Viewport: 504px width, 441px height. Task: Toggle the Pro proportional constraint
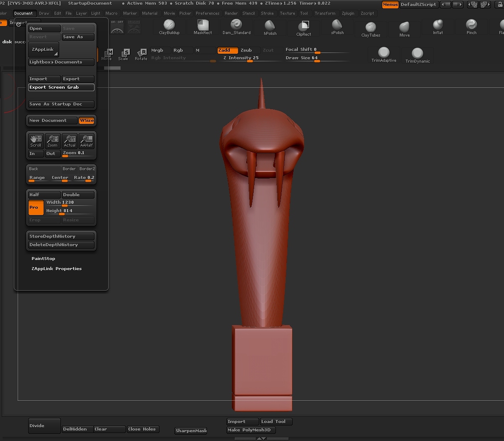click(36, 207)
